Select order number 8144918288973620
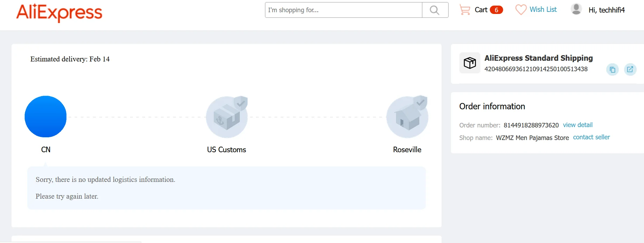Screen dimensions: 644x243 (531, 125)
